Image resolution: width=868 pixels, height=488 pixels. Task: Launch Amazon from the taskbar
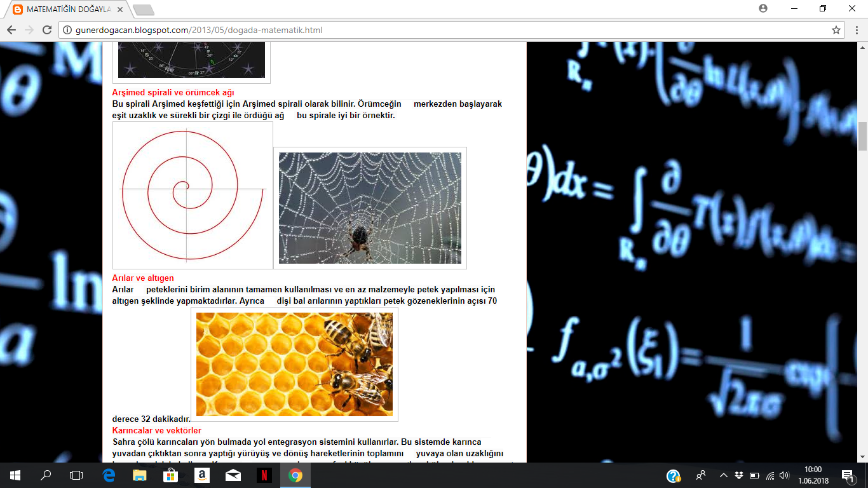click(x=203, y=475)
